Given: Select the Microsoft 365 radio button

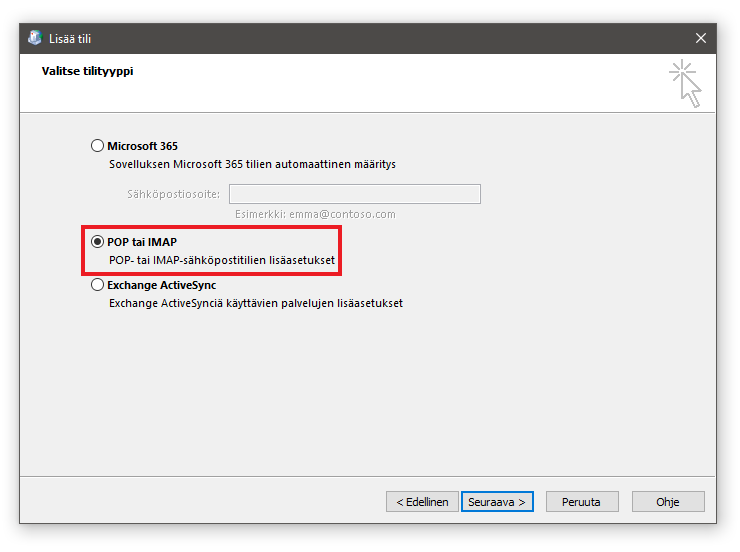Looking at the screenshot, I should point(97,146).
